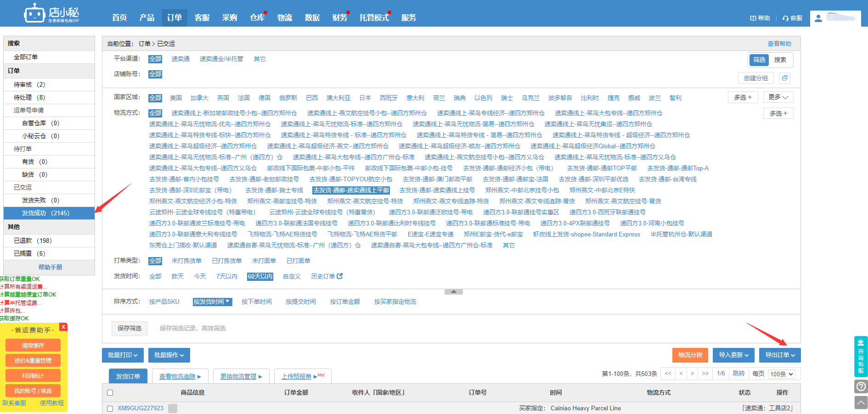Open 利润统计 in the helper panel
This screenshot has height=414, width=868.
(x=33, y=375)
